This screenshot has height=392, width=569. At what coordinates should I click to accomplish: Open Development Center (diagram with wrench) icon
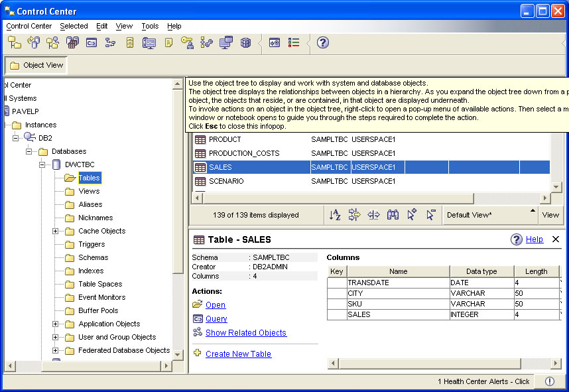(x=206, y=43)
